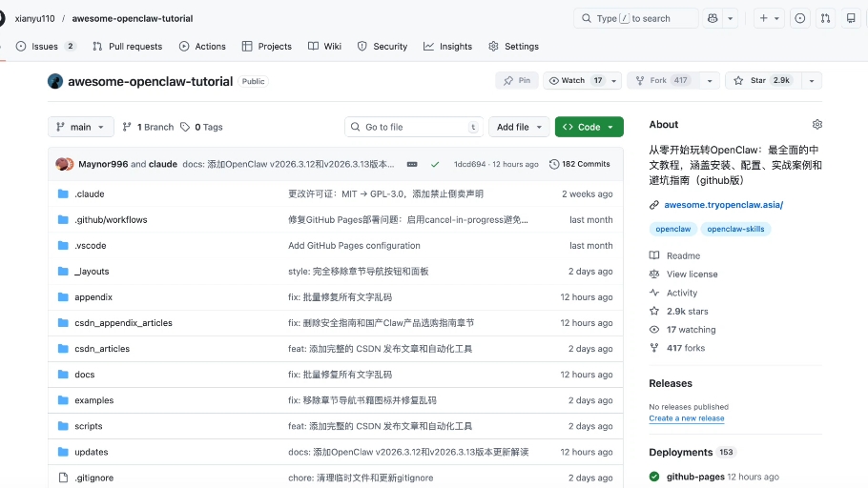Open the appendix folder
Viewport: 868px width, 488px height.
[93, 297]
